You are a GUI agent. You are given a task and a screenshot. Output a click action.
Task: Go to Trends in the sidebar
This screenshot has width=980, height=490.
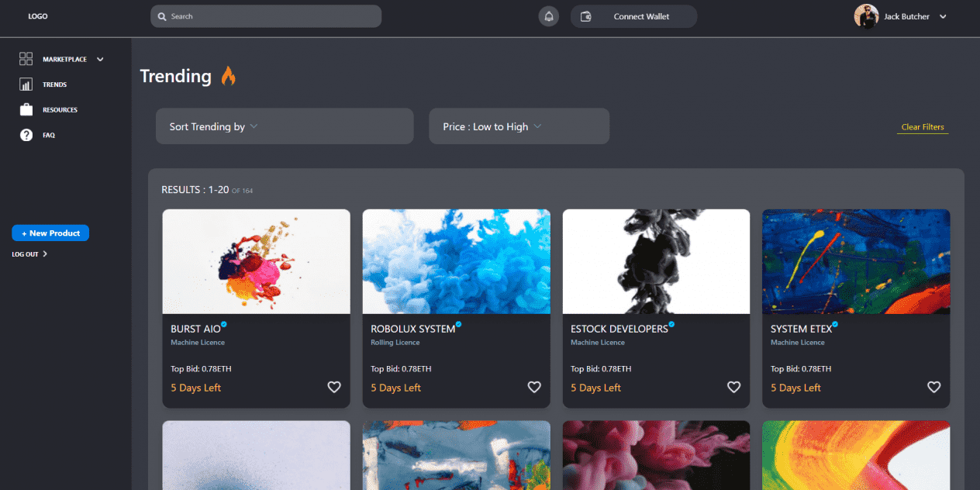click(x=55, y=85)
